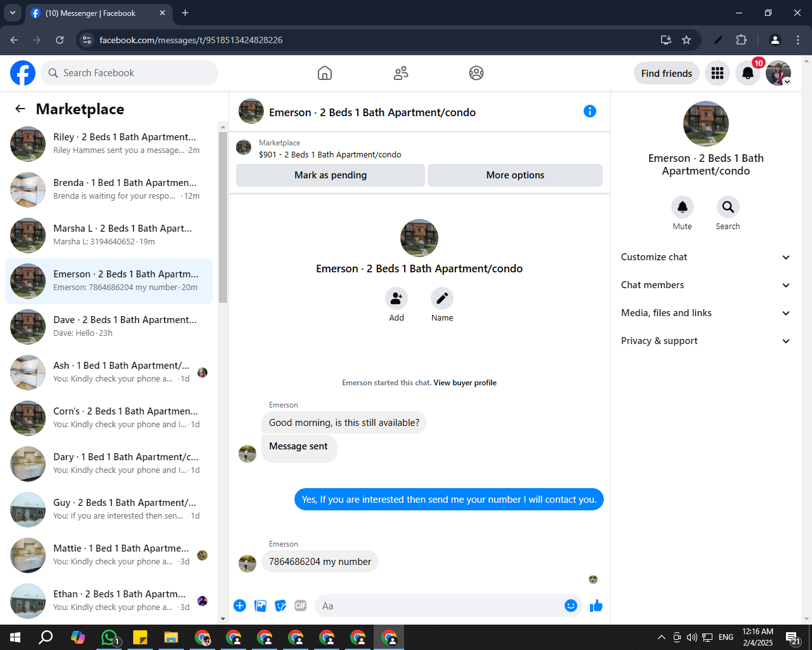This screenshot has height=650, width=812.
Task: Click Find friends button
Action: [667, 73]
